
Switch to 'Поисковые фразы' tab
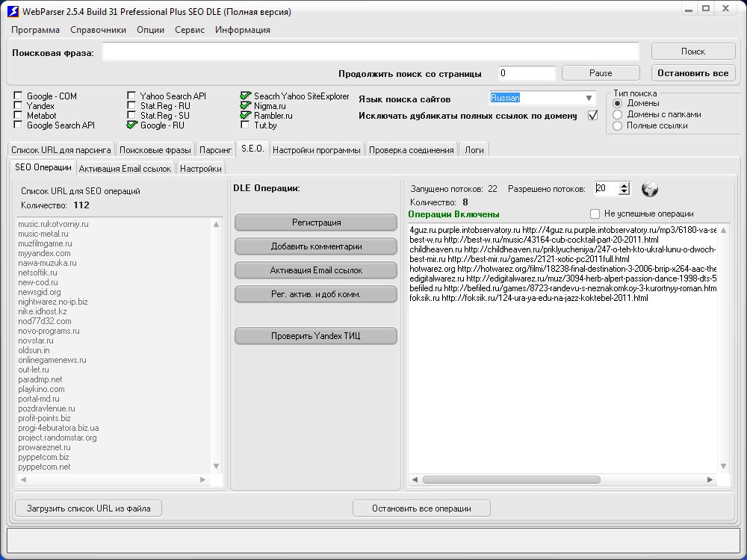coord(155,149)
